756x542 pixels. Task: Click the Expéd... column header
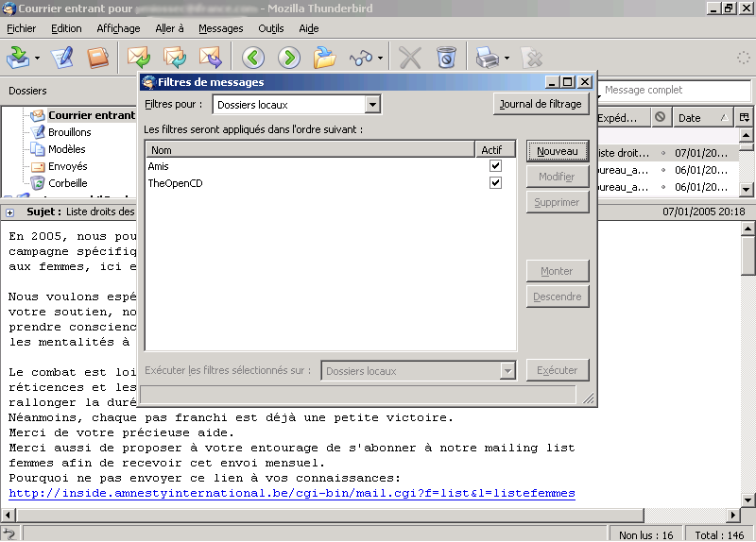click(x=624, y=118)
